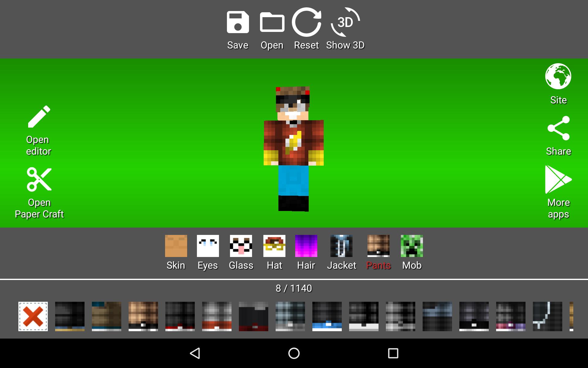The image size is (588, 368).
Task: Pick the black pants with dark red shoes
Action: [254, 316]
